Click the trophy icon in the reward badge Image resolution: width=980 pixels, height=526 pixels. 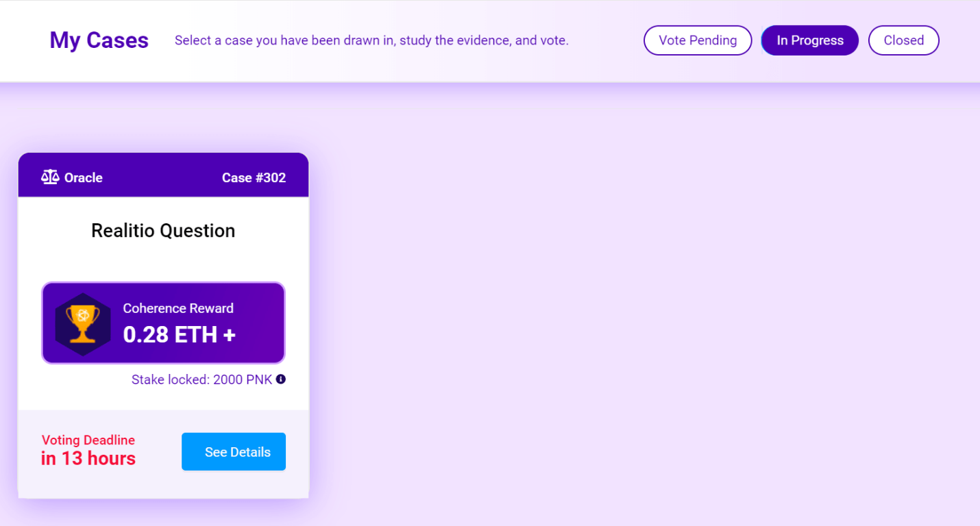[82, 322]
